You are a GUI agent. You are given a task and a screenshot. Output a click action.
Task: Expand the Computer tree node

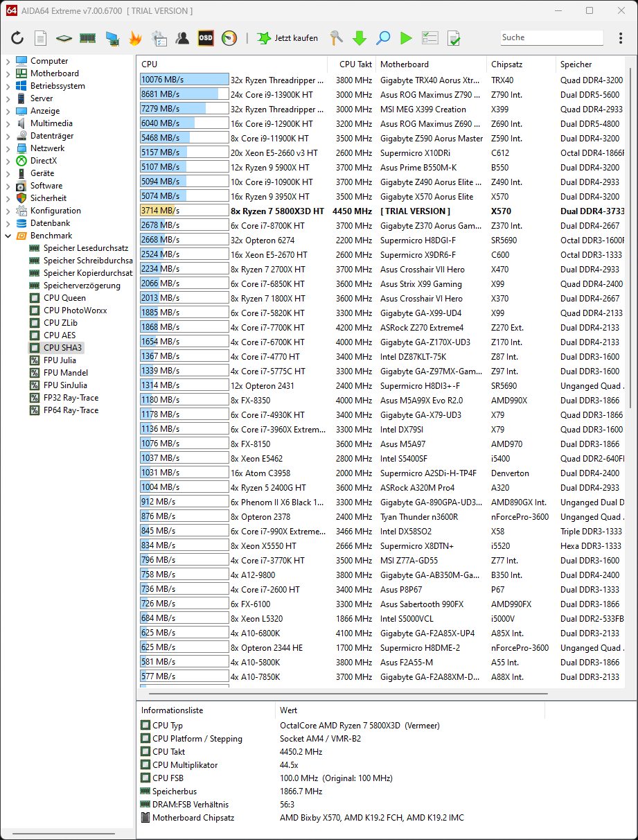8,61
